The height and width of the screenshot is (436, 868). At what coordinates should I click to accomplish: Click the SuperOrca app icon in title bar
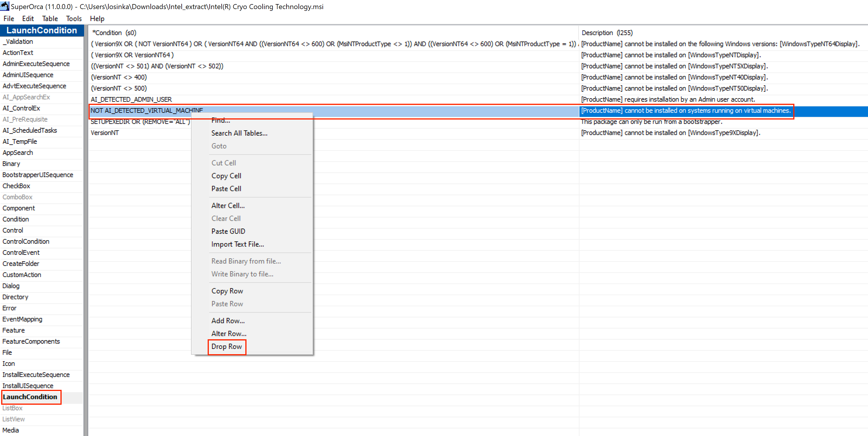(5, 6)
